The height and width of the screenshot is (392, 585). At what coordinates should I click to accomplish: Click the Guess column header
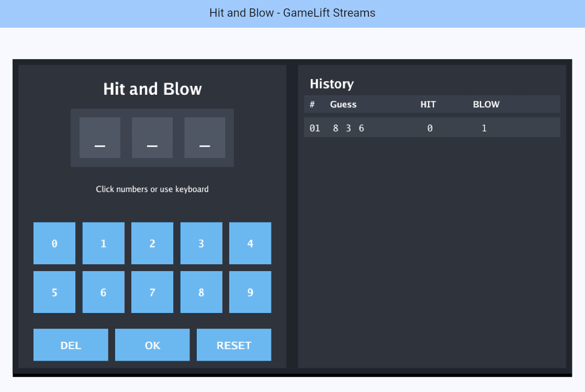click(343, 104)
